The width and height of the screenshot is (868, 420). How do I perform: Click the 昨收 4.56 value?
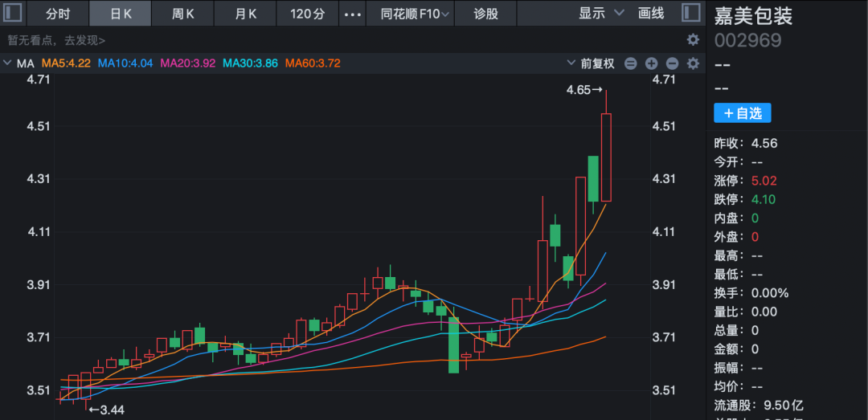pyautogui.click(x=764, y=143)
